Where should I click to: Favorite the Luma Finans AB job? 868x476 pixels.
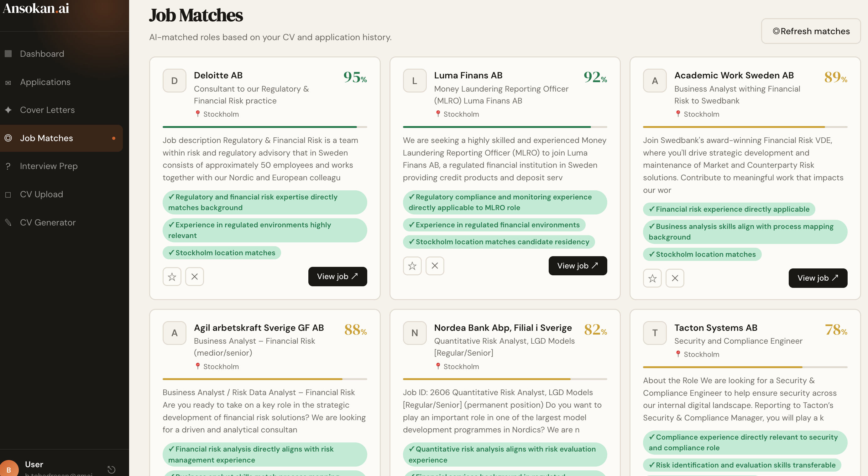[x=412, y=266]
